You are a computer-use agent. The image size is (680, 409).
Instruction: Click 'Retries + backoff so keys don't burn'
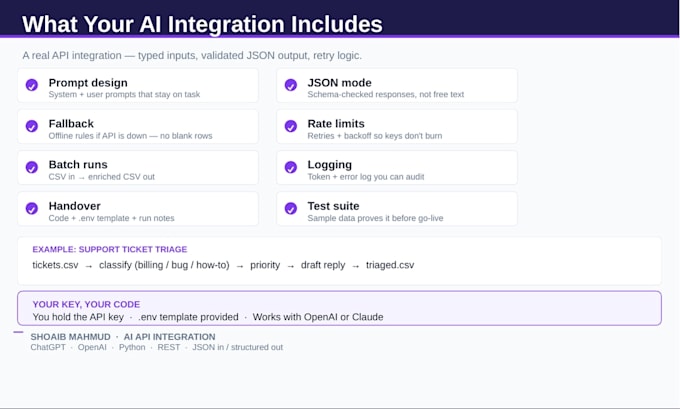375,136
